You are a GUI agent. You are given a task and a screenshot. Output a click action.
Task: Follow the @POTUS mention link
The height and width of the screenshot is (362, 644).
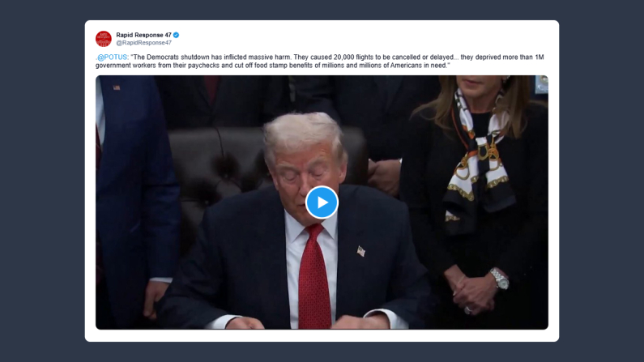click(112, 57)
